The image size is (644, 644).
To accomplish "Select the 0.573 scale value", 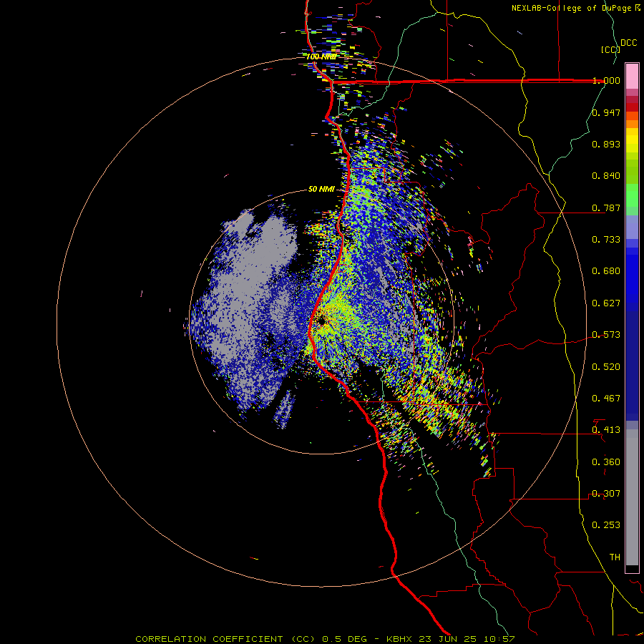I will 606,335.
